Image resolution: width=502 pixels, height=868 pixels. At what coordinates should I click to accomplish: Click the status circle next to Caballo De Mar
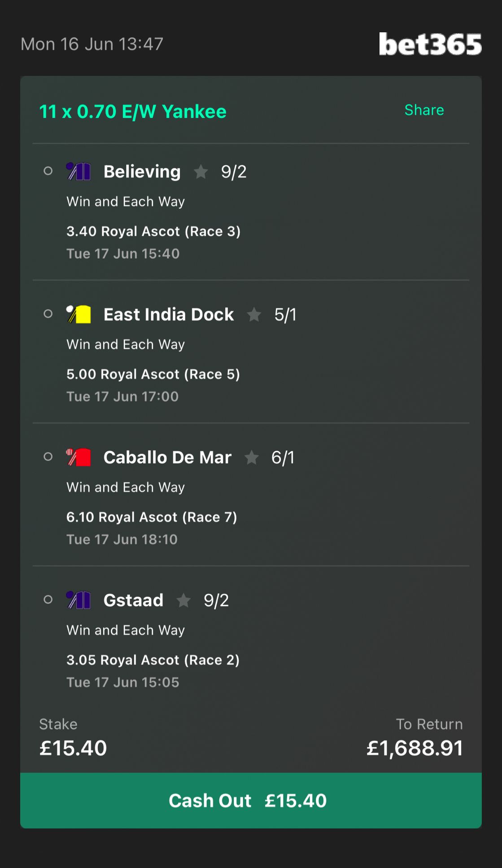[x=48, y=457]
